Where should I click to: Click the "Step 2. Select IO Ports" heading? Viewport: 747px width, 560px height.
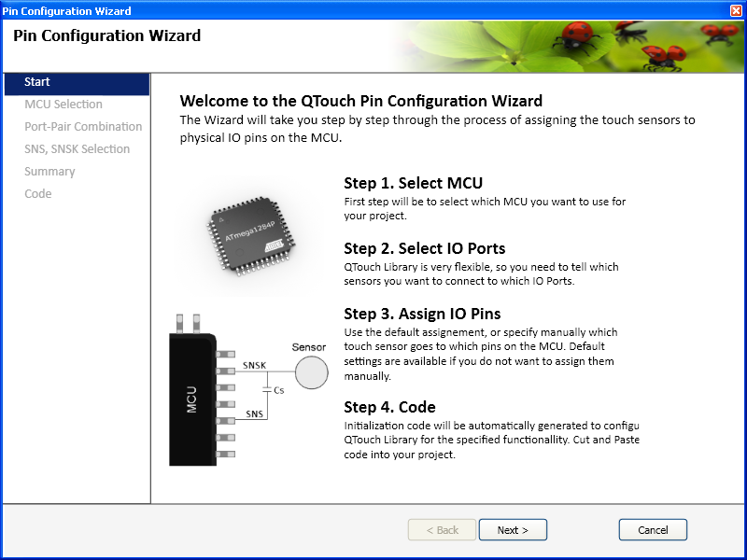tap(425, 248)
